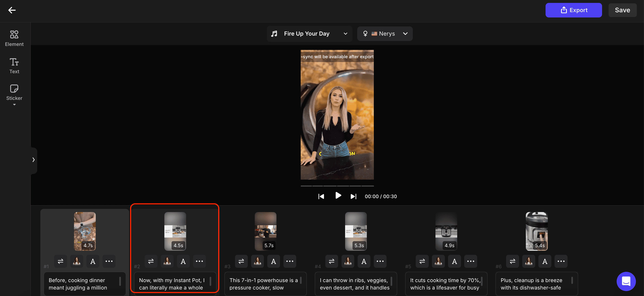Click avatar icon on scene #3
The image size is (644, 296).
click(x=257, y=261)
